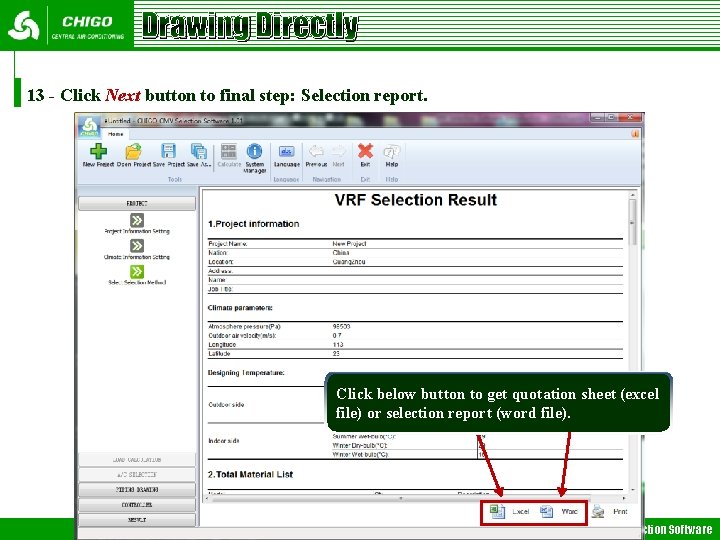This screenshot has height=540, width=720.
Task: Click the red X Exit icon
Action: pos(365,151)
